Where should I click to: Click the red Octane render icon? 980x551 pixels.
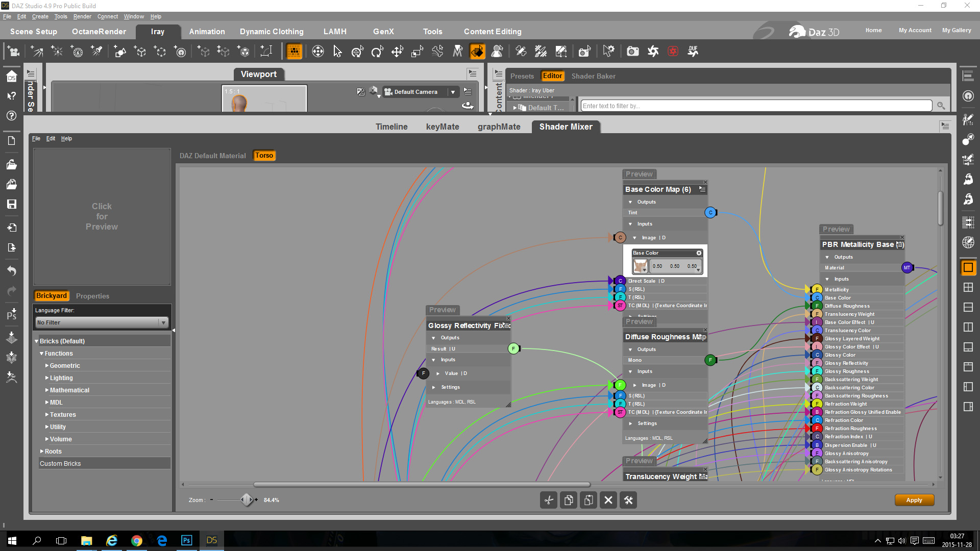(673, 51)
